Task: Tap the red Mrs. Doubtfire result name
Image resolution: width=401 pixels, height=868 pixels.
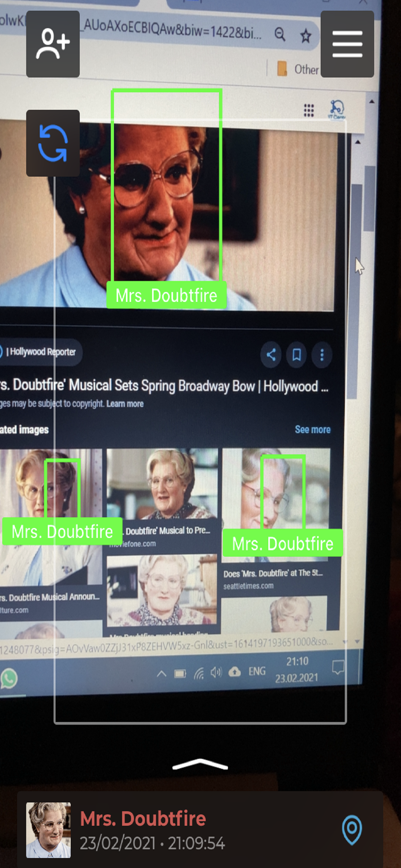Action: pos(143,819)
